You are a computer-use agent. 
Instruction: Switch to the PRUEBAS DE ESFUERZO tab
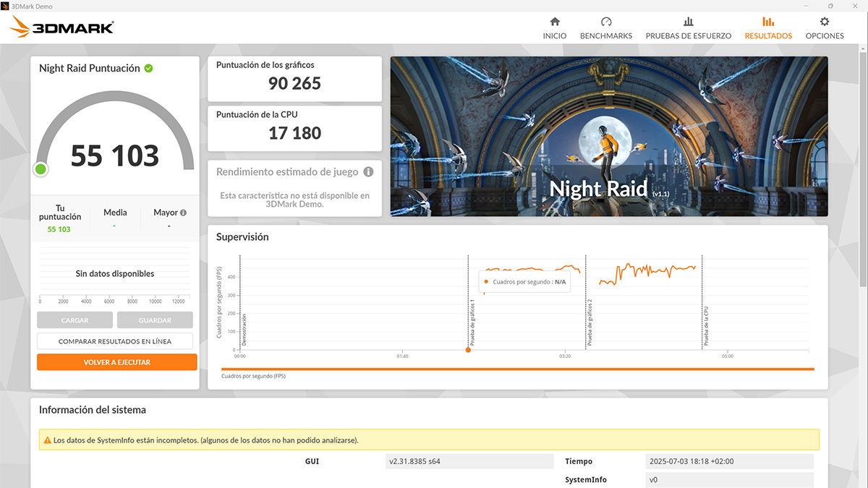pos(689,28)
